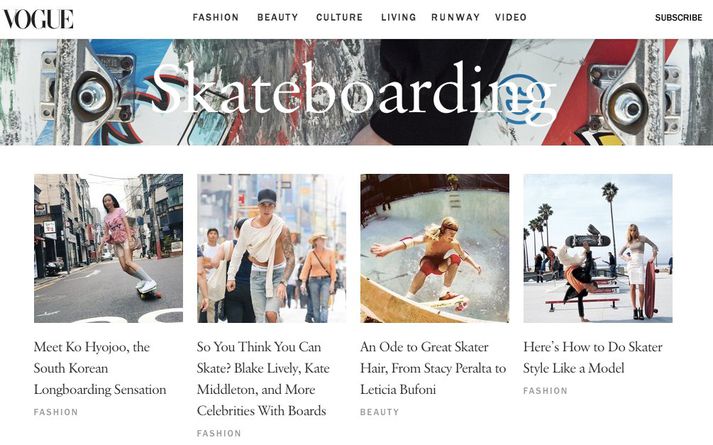This screenshot has height=445, width=713.
Task: Click the VOGUE logo
Action: (x=38, y=18)
